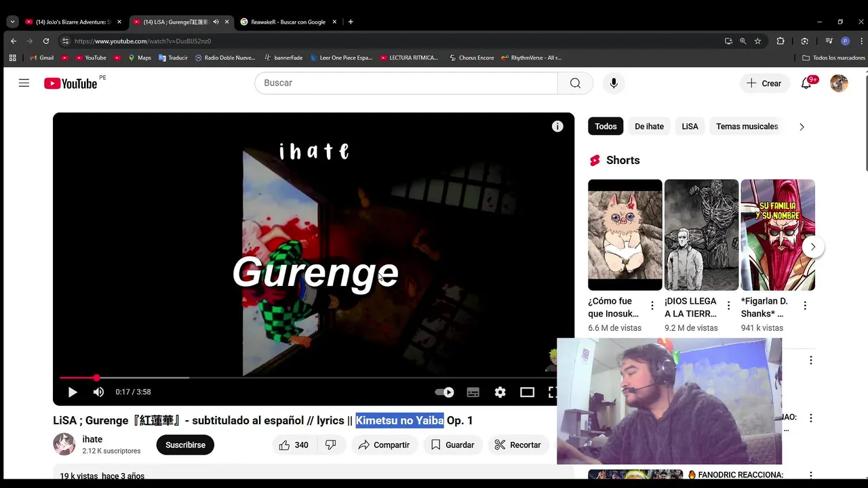Share the video via Compartir
Viewport: 868px width, 488px height.
pos(384,445)
